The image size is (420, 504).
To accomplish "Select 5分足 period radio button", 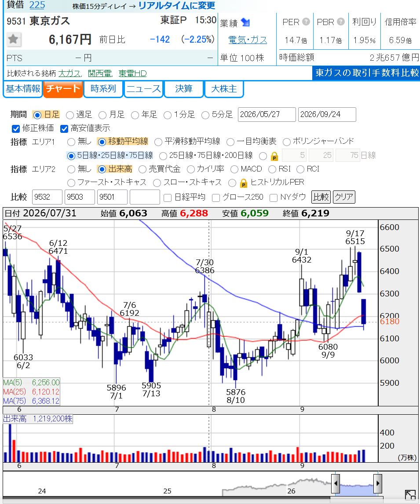I will [x=205, y=115].
